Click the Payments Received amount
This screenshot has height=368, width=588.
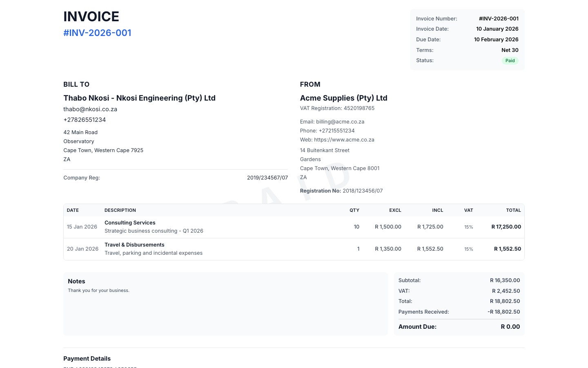coord(503,312)
